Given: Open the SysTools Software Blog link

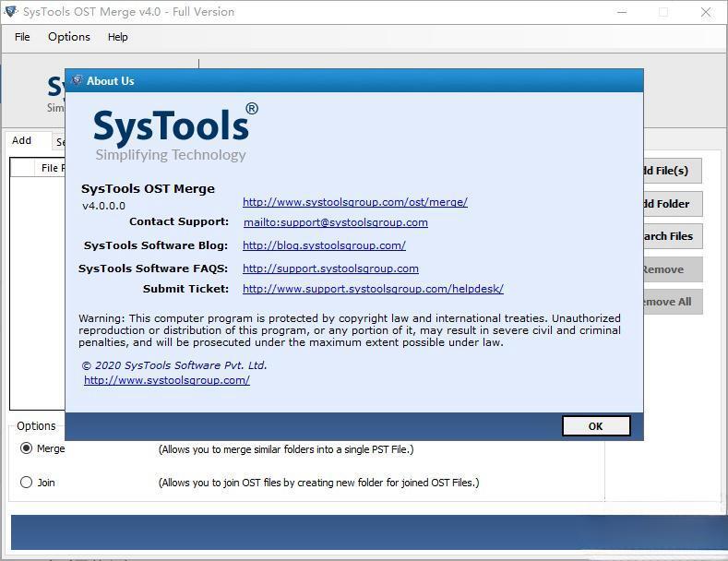Looking at the screenshot, I should (324, 245).
